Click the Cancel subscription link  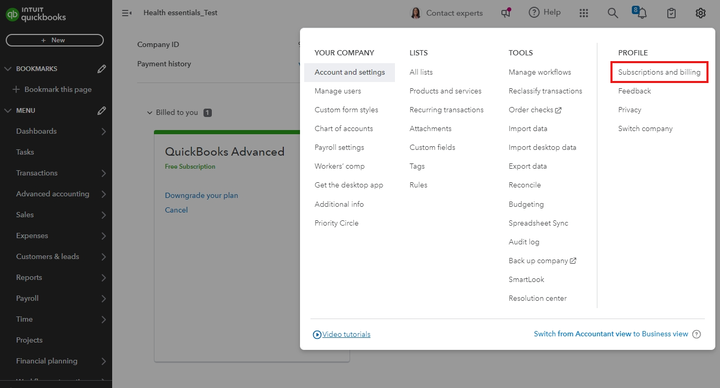point(176,210)
